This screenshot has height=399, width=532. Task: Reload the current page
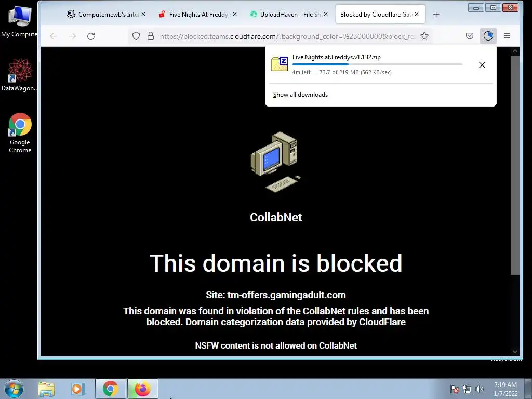[x=91, y=36]
